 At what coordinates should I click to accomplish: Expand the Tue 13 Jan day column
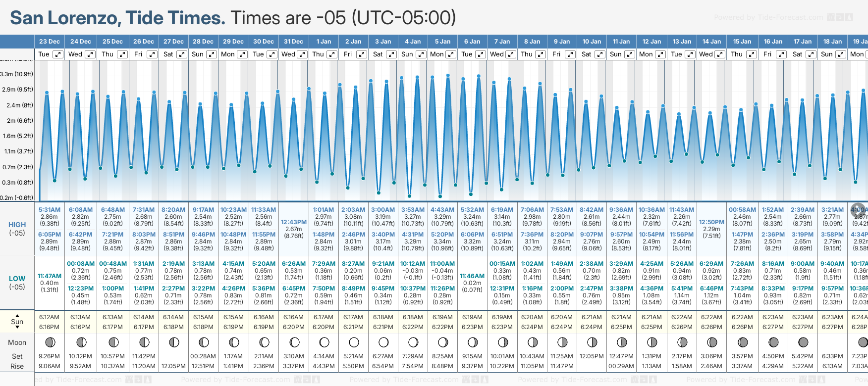(690, 54)
